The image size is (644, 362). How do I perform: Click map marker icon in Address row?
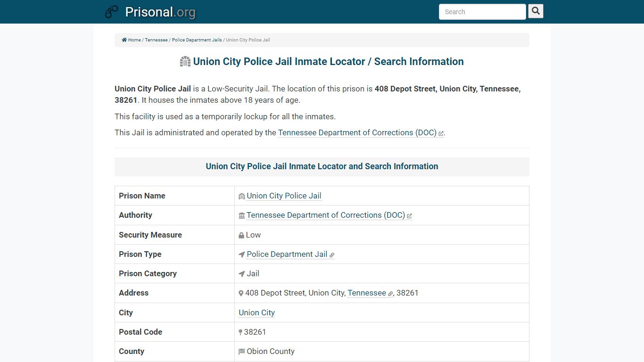point(241,293)
